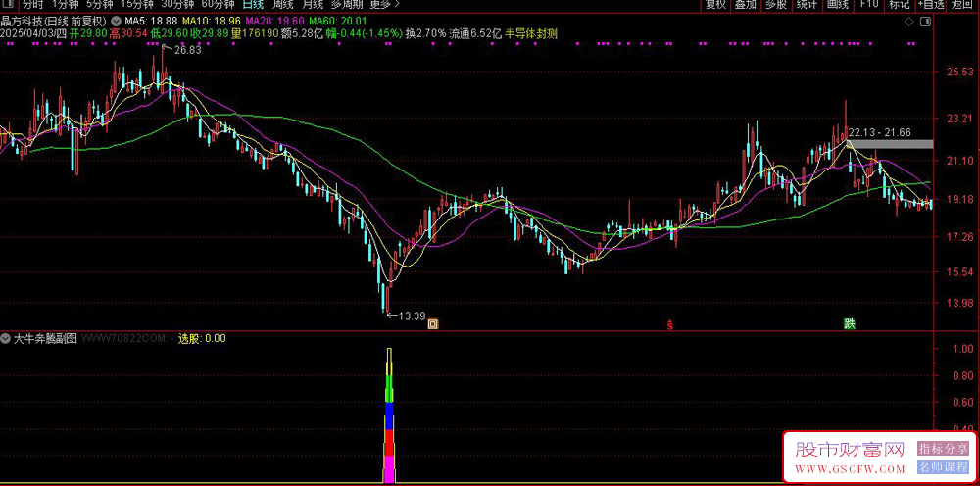Click the diamond icon above chart

point(910,23)
